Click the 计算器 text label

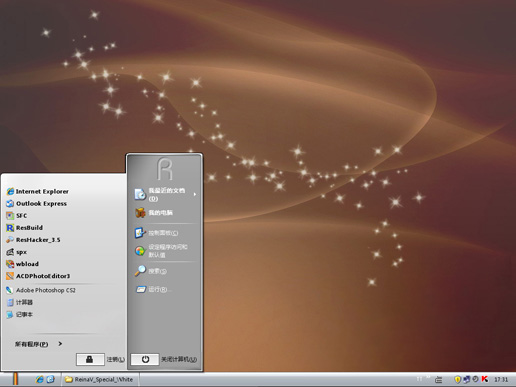pos(24,302)
